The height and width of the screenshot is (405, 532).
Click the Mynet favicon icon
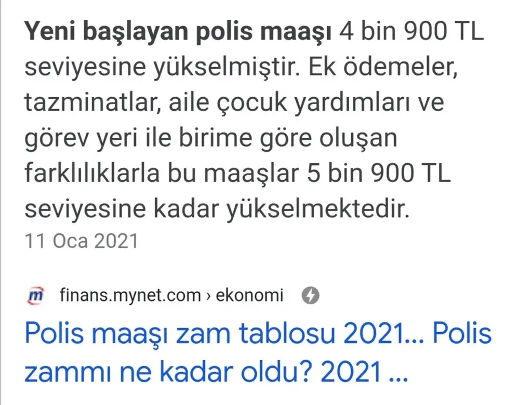[x=36, y=296]
